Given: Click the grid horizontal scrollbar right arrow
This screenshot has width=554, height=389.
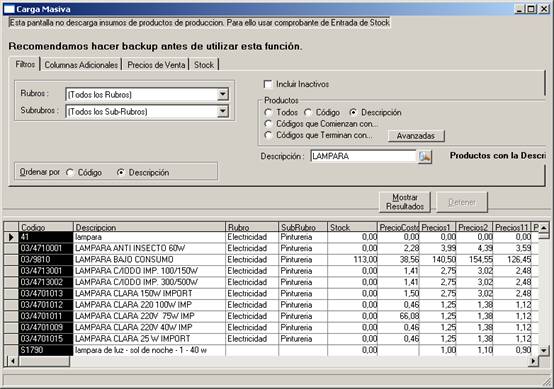Looking at the screenshot, I should pyautogui.click(x=533, y=361).
